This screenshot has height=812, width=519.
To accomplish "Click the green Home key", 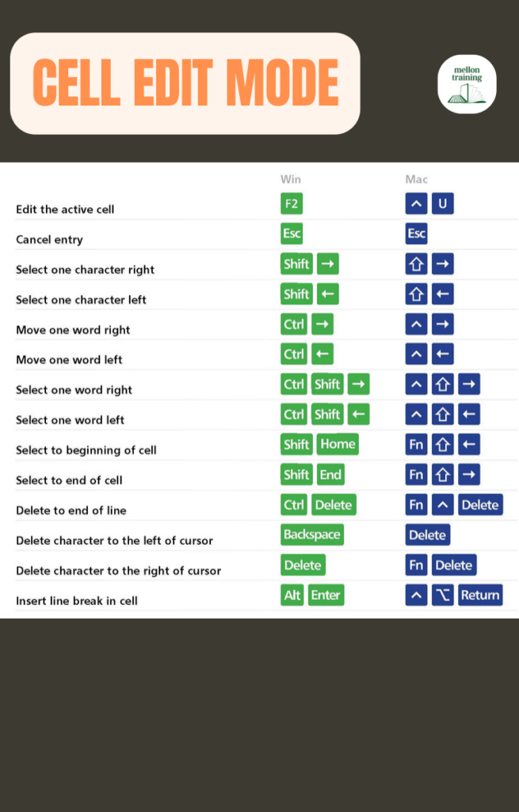I will [338, 444].
